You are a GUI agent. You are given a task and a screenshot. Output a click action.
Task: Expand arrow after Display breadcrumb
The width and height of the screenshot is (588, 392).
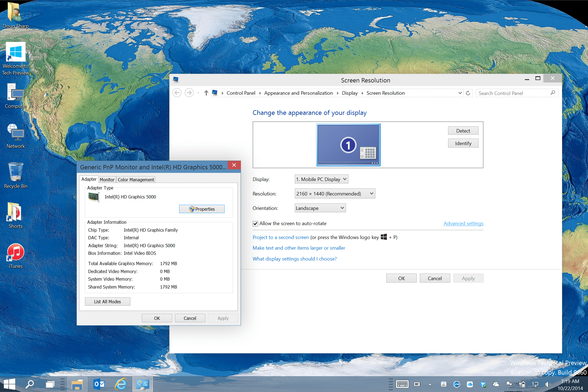tap(362, 93)
